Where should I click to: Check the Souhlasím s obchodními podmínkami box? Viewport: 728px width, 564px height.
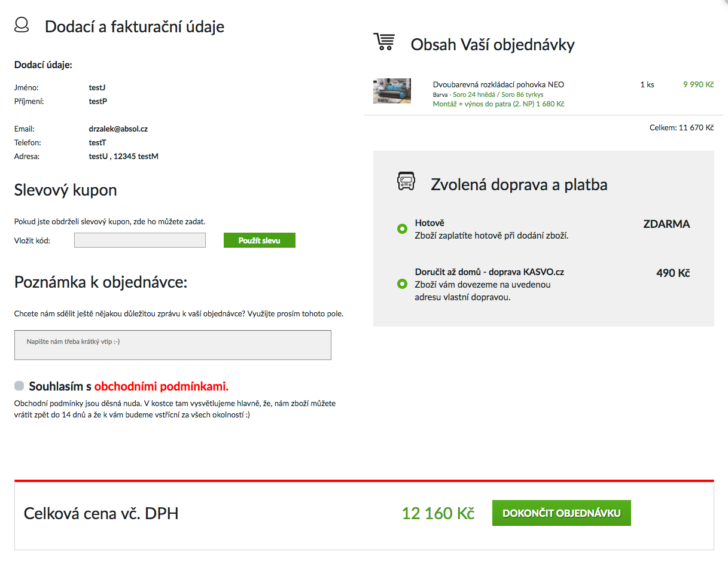click(x=19, y=386)
